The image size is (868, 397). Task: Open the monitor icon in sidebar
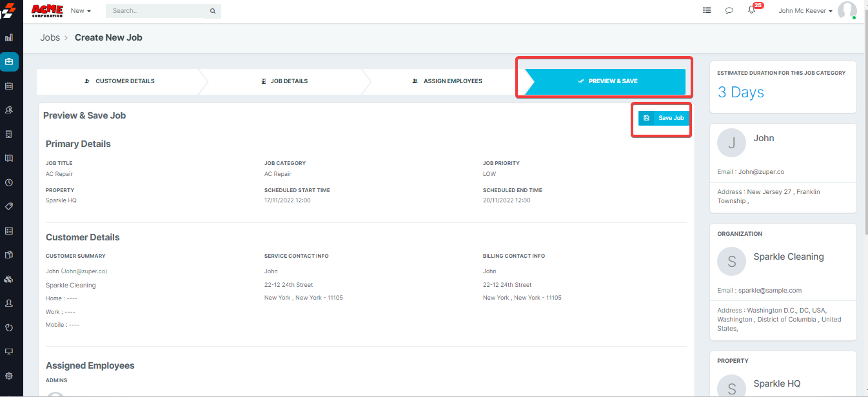click(9, 351)
